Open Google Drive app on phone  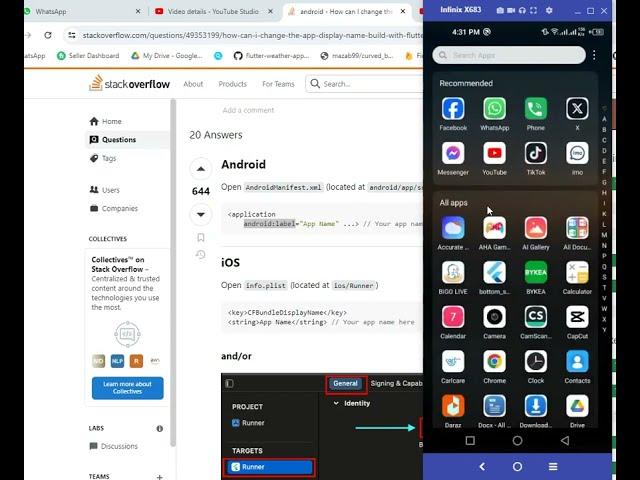tap(577, 406)
